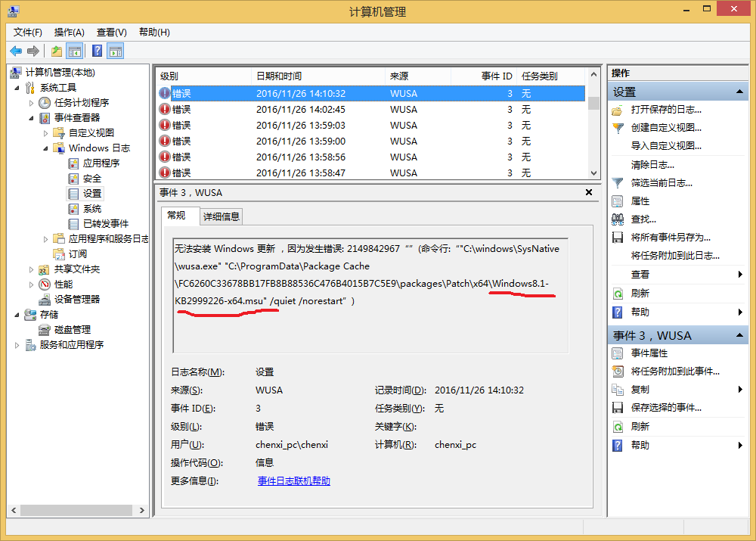
Task: Click Find (查找) binoculars action
Action: click(x=643, y=219)
